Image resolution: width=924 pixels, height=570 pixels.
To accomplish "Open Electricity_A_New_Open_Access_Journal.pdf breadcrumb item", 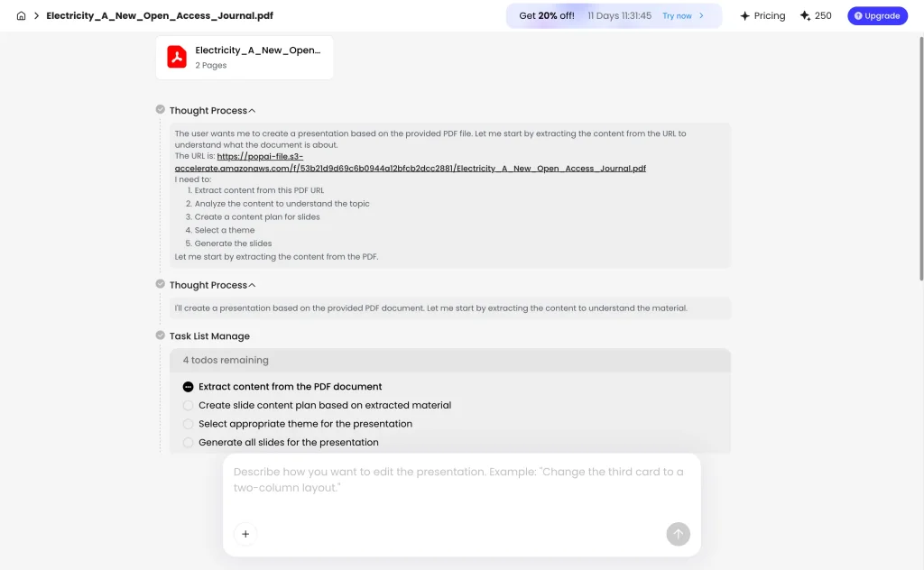I will (160, 16).
